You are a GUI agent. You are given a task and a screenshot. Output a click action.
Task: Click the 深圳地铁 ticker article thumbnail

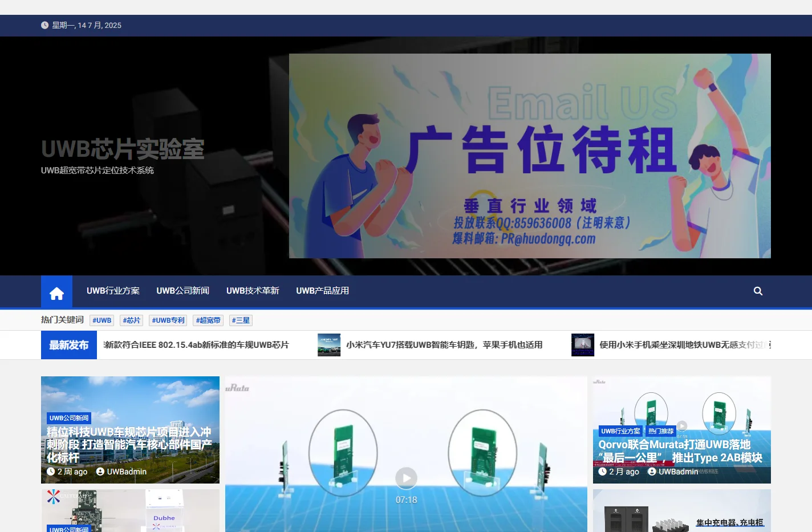pos(583,345)
